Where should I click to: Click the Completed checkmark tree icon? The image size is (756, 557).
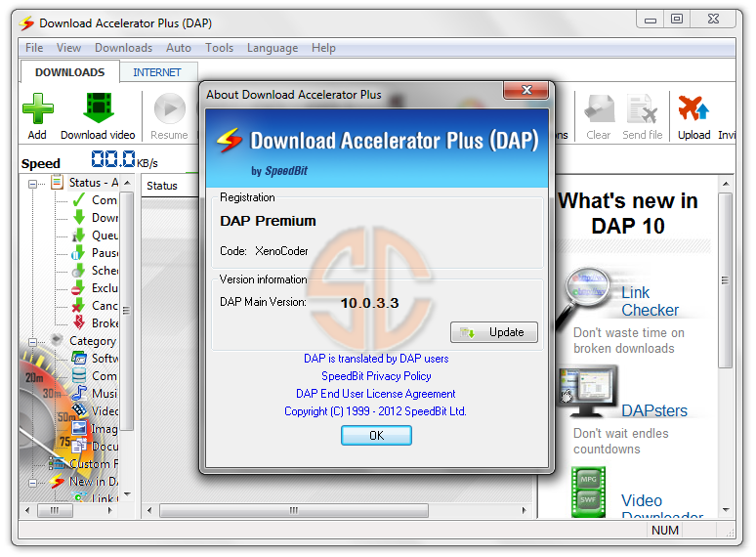point(78,199)
